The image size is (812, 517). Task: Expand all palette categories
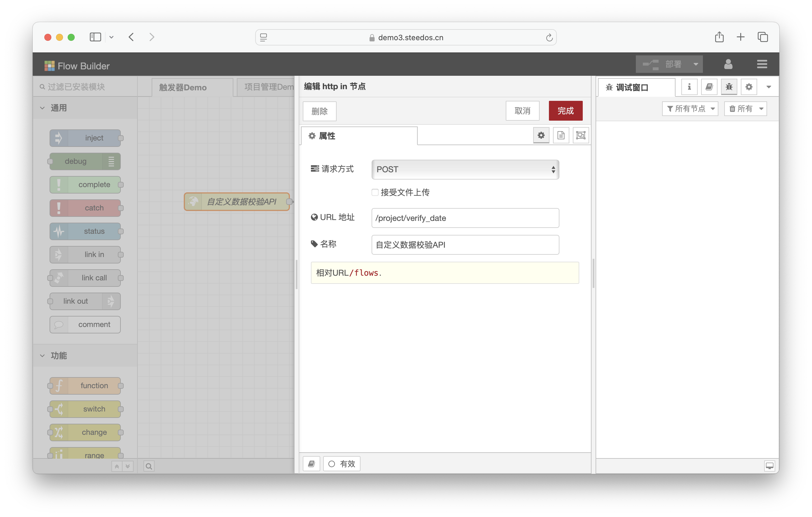coord(128,466)
